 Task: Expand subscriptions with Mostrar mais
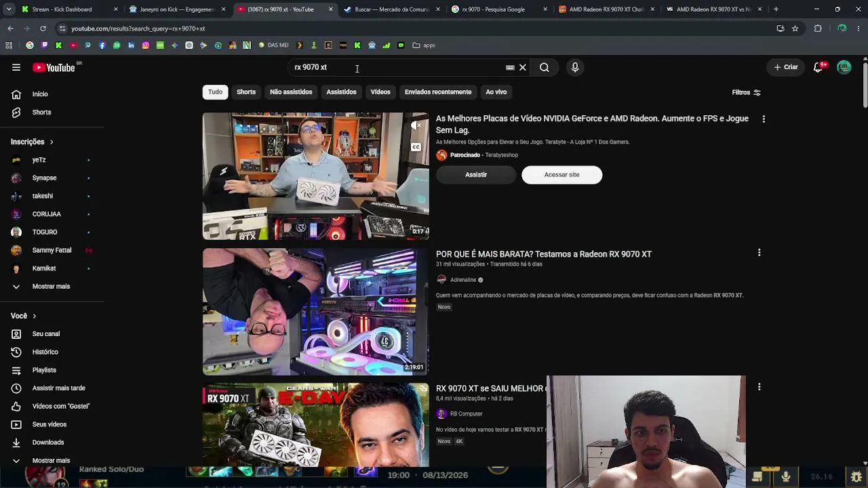(x=52, y=287)
